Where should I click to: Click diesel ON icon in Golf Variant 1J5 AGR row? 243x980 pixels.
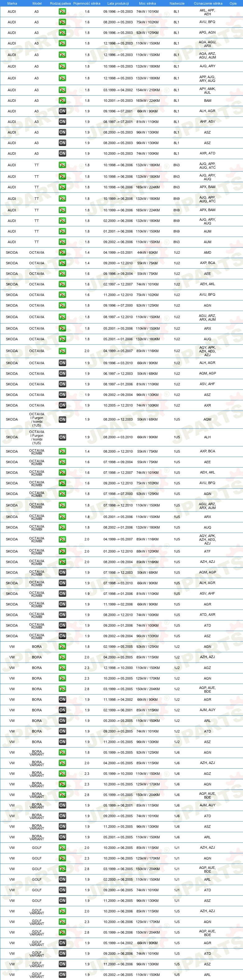62,943
